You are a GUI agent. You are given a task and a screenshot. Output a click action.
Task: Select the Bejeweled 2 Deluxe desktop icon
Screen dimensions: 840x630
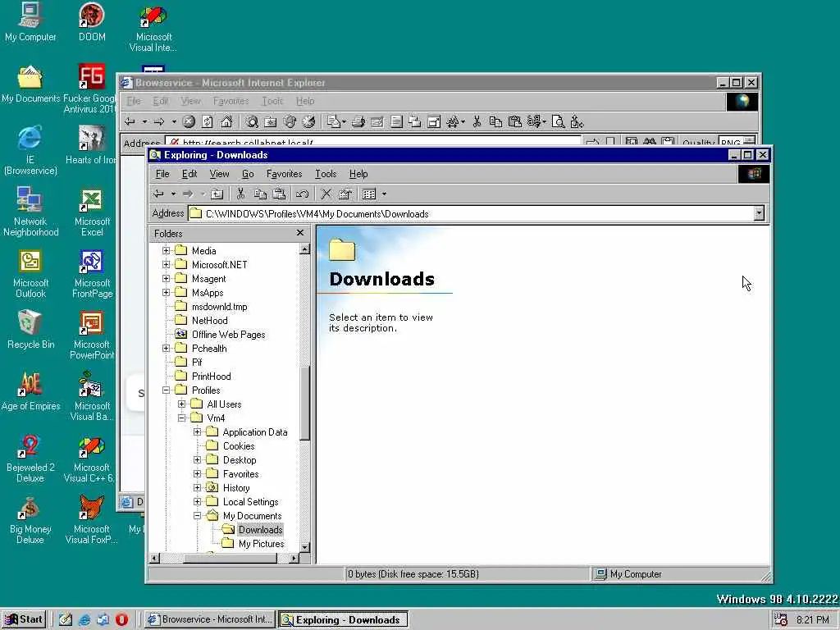click(30, 459)
